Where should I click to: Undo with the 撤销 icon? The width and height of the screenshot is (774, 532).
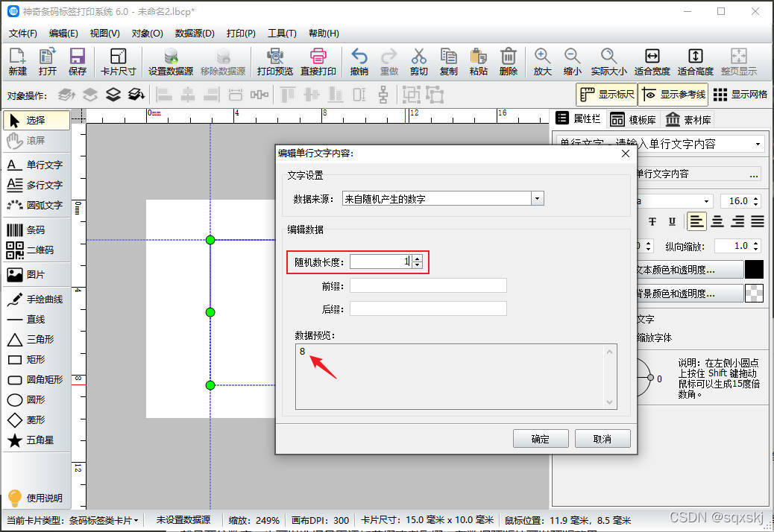coord(359,62)
